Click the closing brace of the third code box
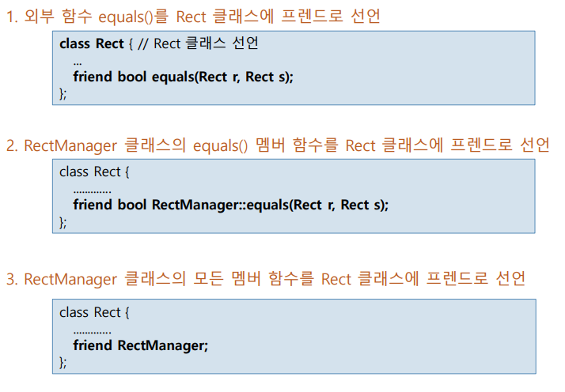Screen dimensions: 565x392 (63, 362)
